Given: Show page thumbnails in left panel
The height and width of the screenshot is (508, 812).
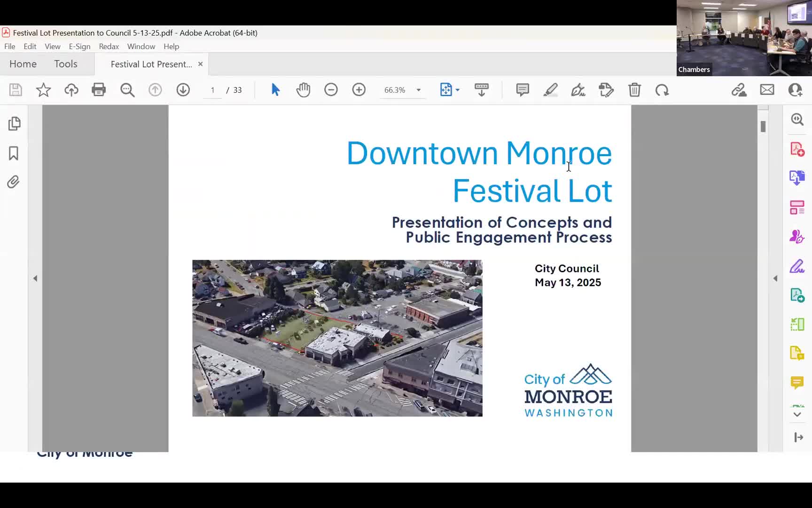Looking at the screenshot, I should pyautogui.click(x=15, y=124).
